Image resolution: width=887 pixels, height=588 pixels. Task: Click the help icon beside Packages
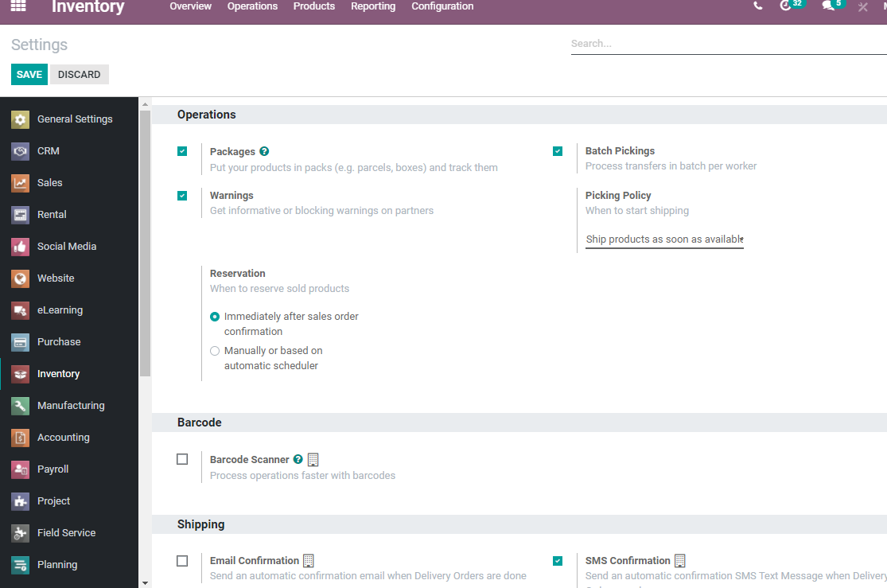pos(263,151)
